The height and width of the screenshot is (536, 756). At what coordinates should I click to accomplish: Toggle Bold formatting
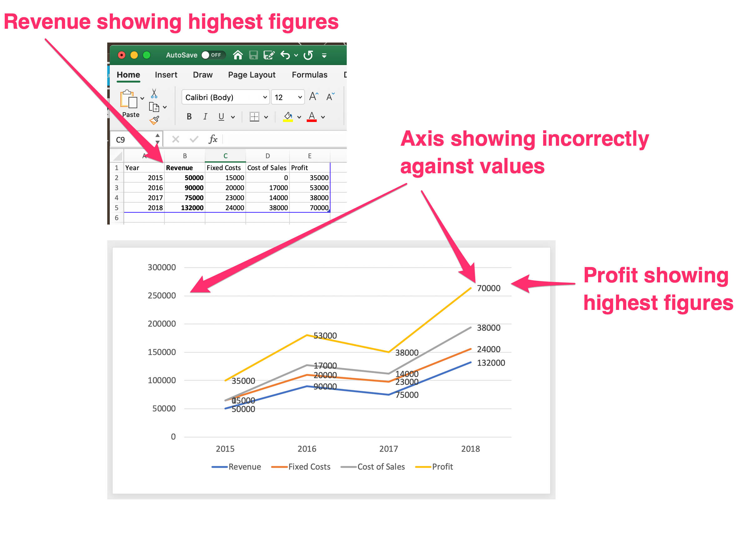pyautogui.click(x=189, y=117)
